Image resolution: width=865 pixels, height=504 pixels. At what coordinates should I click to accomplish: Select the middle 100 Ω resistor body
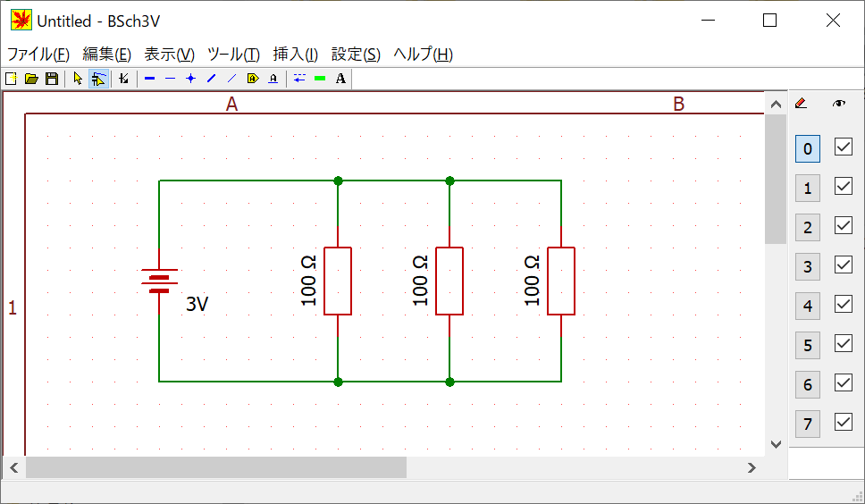(449, 281)
